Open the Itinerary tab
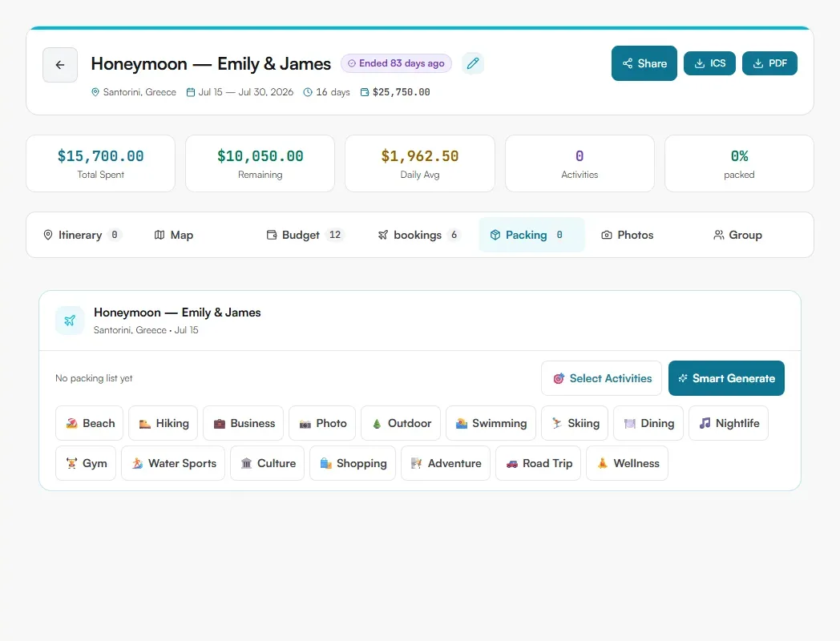The height and width of the screenshot is (641, 840). tap(83, 235)
